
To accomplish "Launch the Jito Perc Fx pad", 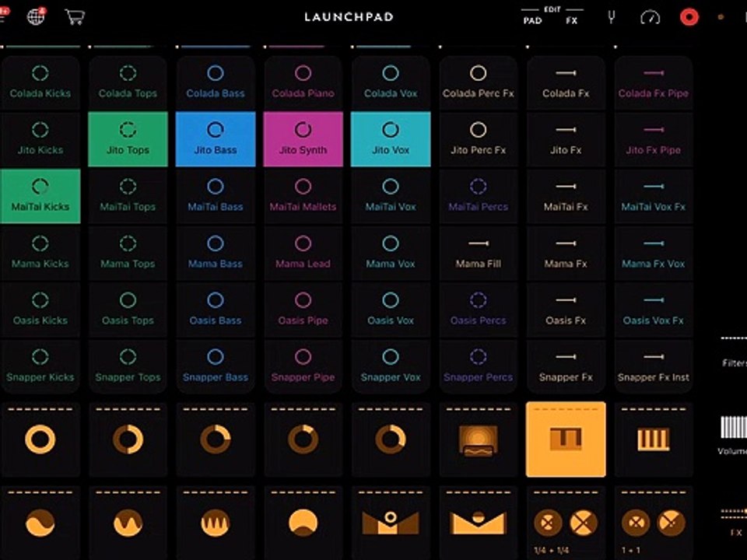I will coord(479,139).
